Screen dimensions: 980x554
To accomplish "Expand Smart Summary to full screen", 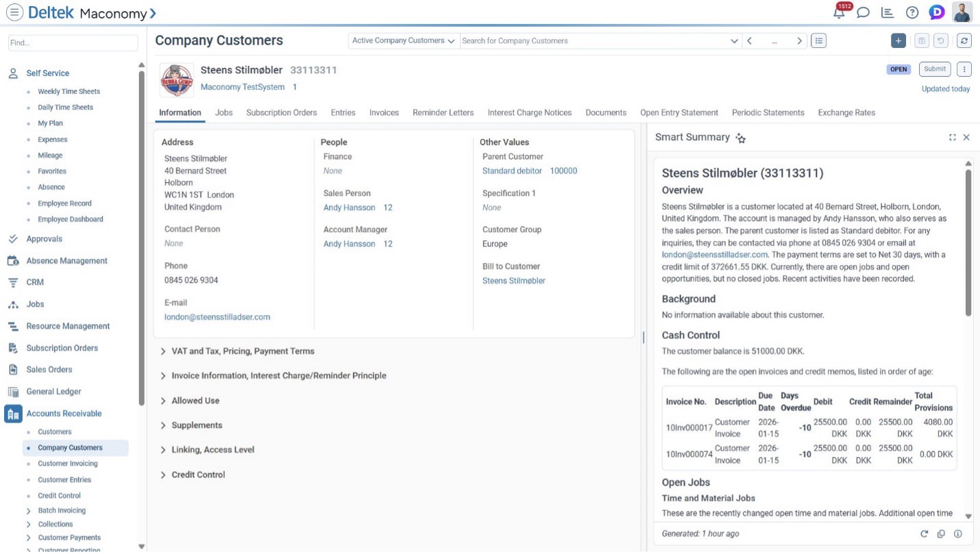I will [952, 138].
